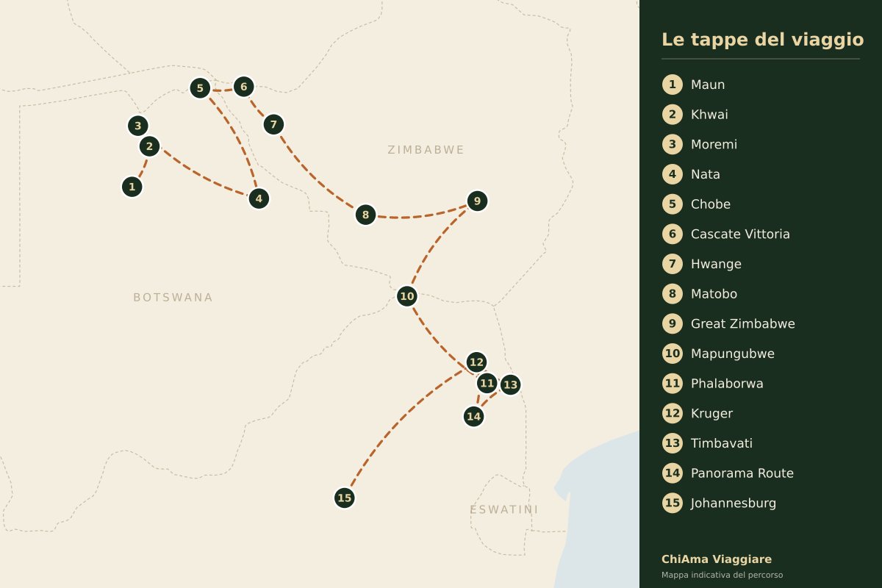Image resolution: width=882 pixels, height=588 pixels.
Task: Click the 'BOTSWANA' country label
Action: (173, 298)
